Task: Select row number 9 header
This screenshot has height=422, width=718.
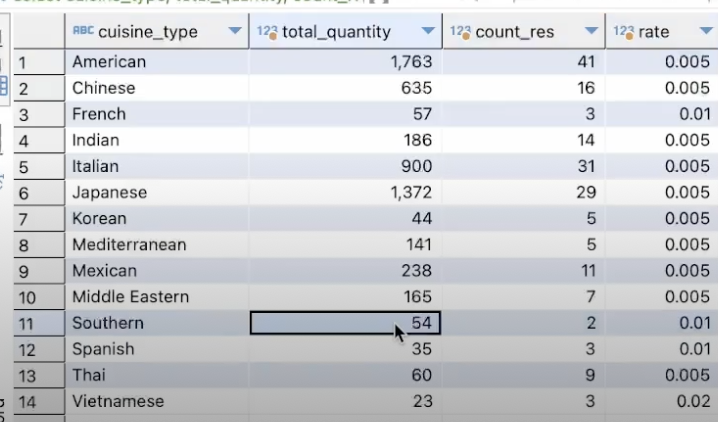Action: (39, 271)
